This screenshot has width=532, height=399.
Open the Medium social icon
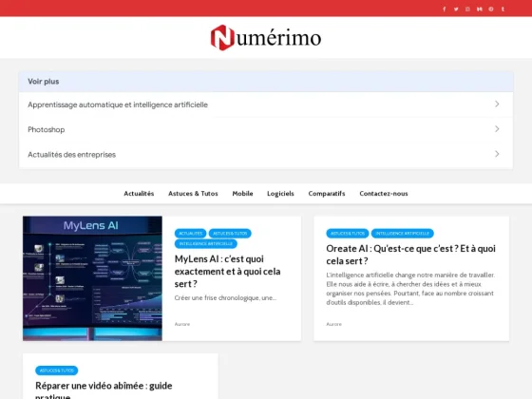(x=480, y=9)
